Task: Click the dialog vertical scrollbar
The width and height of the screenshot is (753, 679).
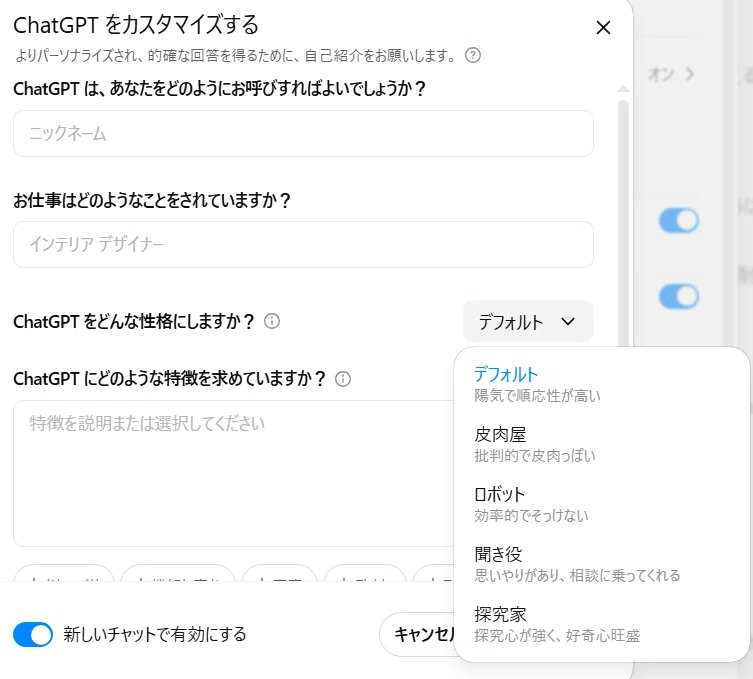Action: 623,223
